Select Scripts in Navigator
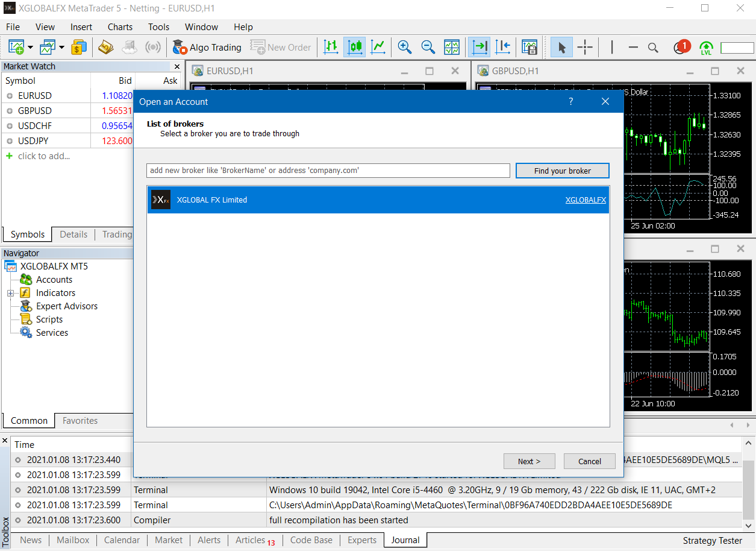 49,320
